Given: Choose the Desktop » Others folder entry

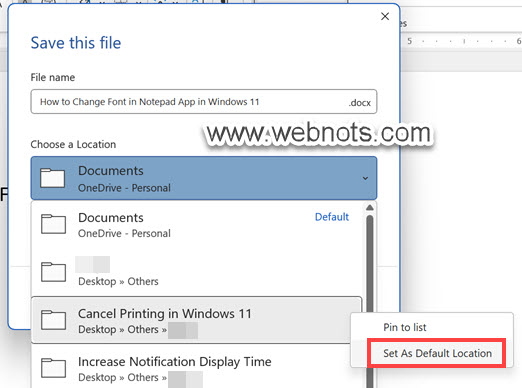Looking at the screenshot, I should [x=197, y=272].
